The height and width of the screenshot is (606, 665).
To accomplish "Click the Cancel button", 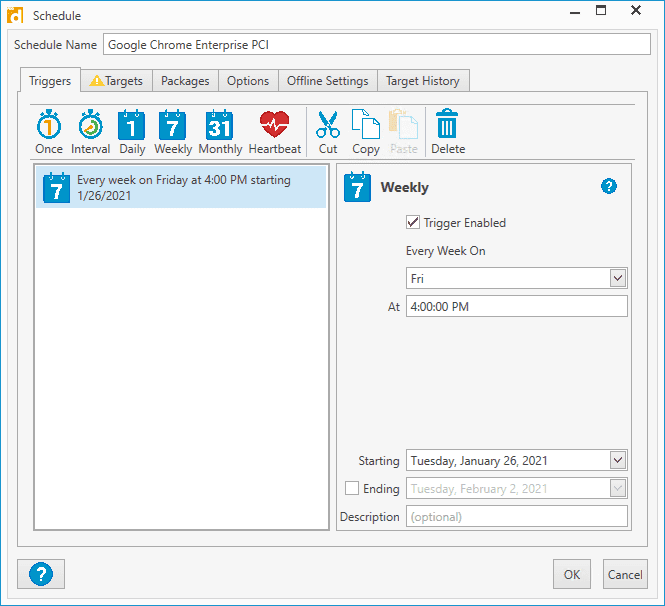I will click(625, 574).
